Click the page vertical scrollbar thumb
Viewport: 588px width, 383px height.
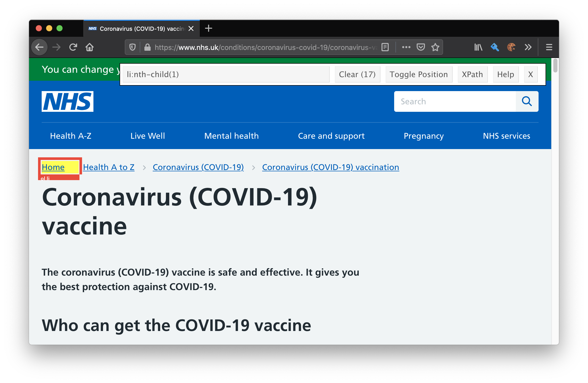coord(555,66)
